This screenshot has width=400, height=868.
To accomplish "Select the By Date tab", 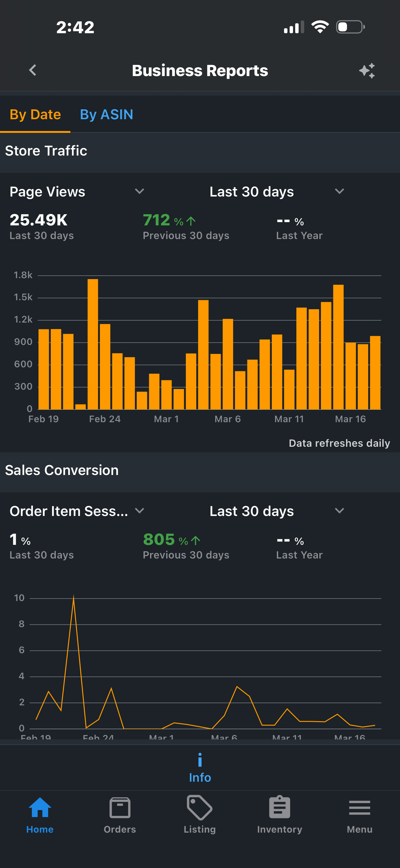I will click(x=35, y=115).
